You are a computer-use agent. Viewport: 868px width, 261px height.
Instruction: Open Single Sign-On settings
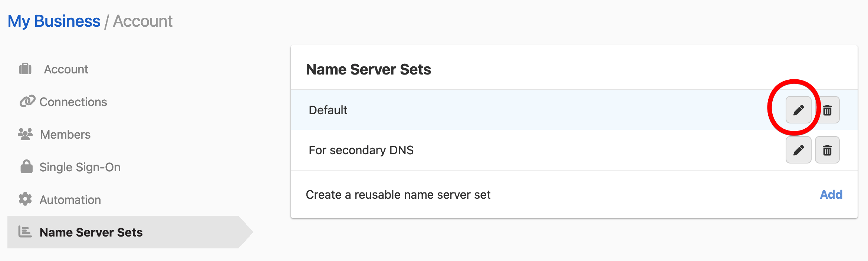click(80, 167)
